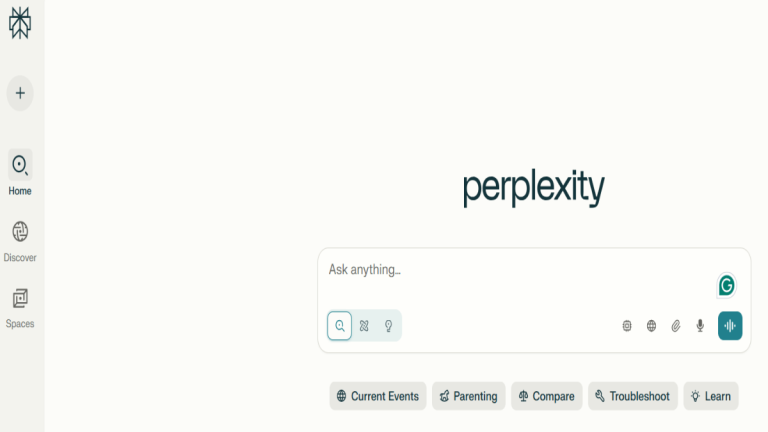768x432 pixels.
Task: Go to Spaces in the sidebar
Action: (x=20, y=298)
